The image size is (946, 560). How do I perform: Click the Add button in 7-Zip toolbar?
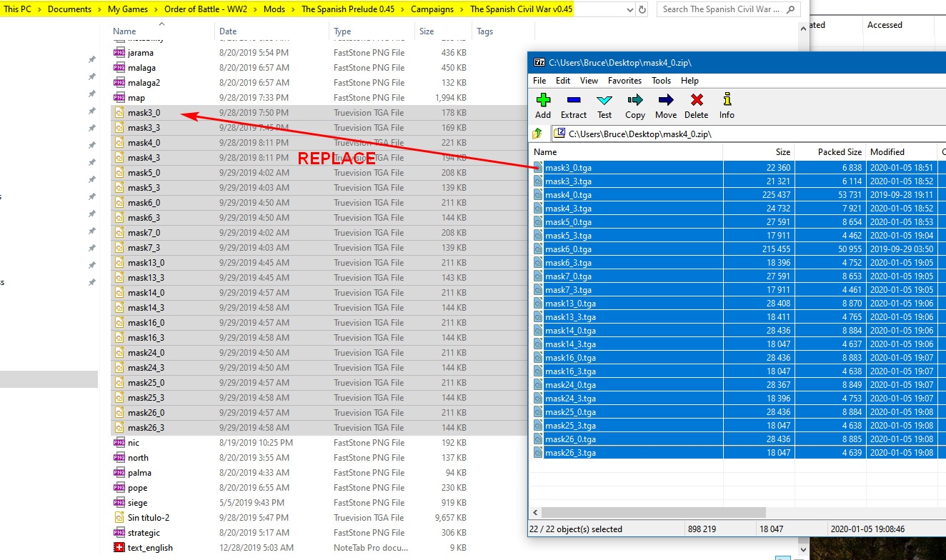(543, 106)
